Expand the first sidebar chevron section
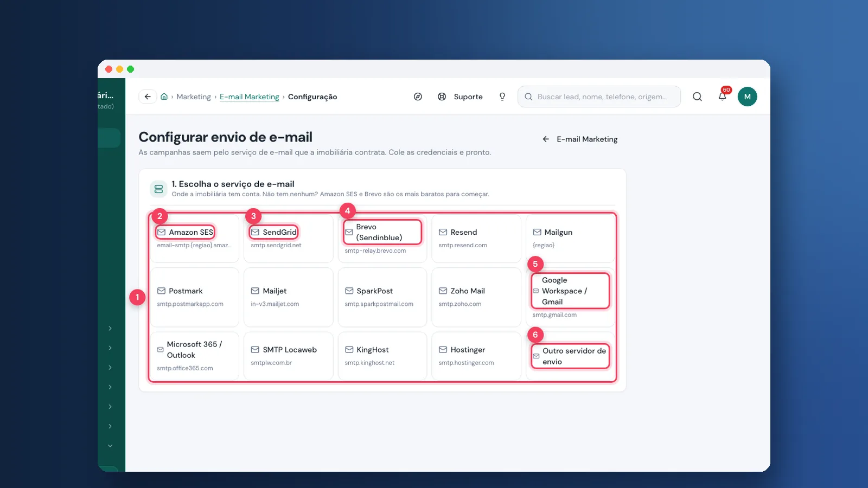This screenshot has width=868, height=488. coord(110,329)
